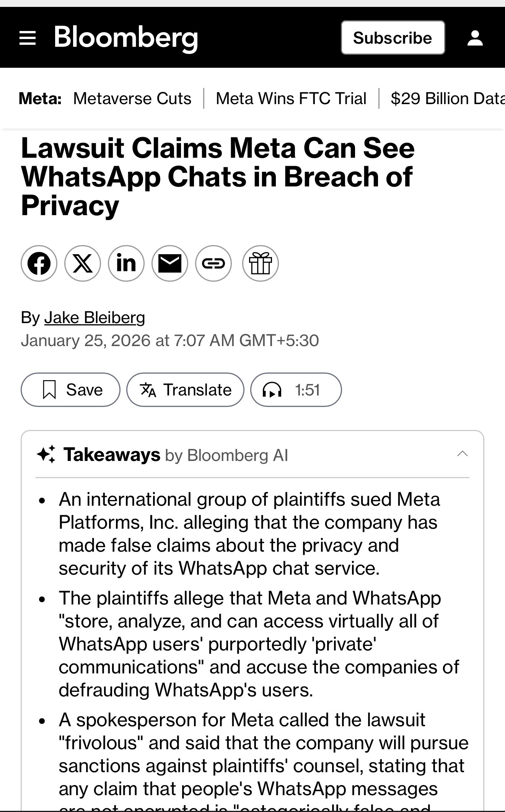Viewport: 505px width, 812px height.
Task: Collapse the Takeaways section chevron
Action: [x=463, y=454]
